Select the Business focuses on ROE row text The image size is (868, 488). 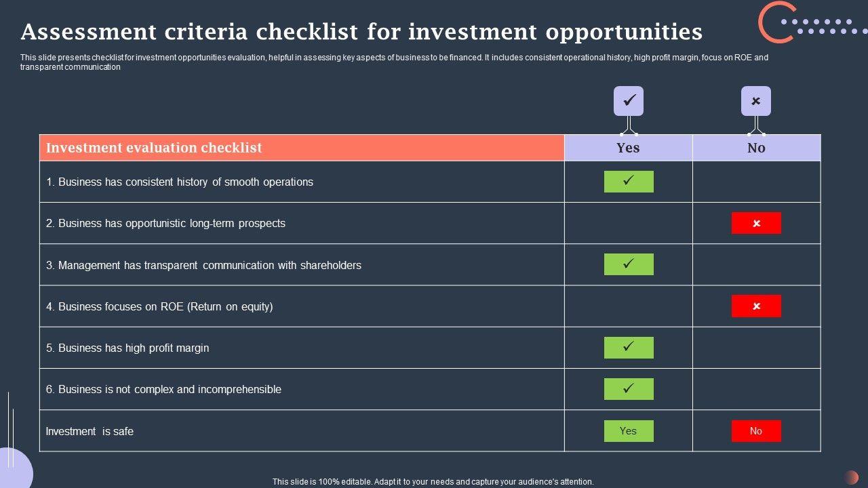159,306
